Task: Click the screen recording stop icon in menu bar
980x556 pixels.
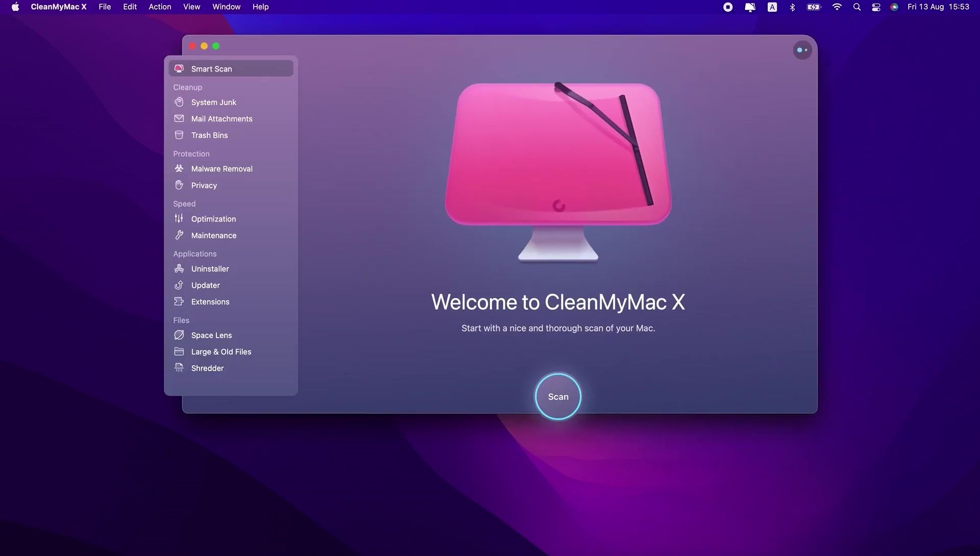Action: coord(728,7)
